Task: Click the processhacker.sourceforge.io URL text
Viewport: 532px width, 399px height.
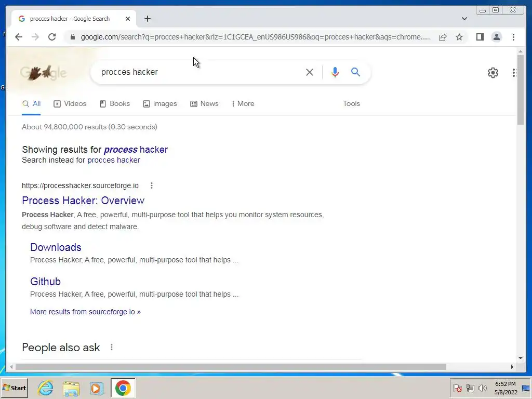Action: [80, 185]
